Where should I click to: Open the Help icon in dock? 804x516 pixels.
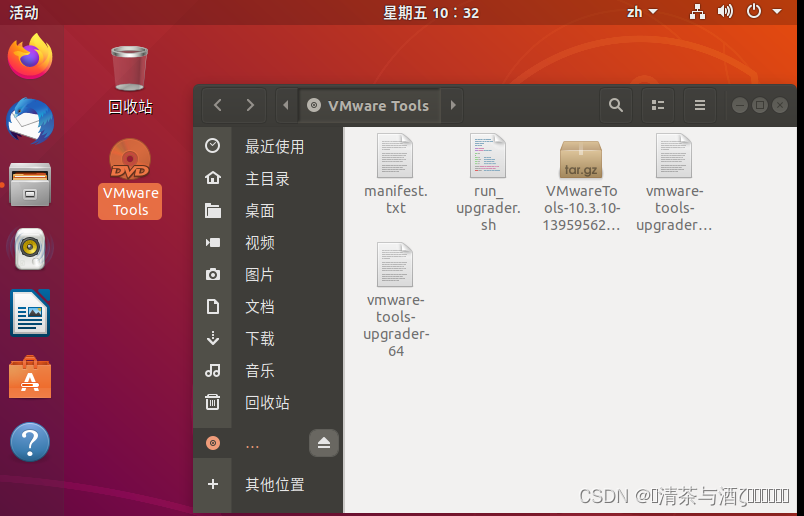(x=30, y=442)
